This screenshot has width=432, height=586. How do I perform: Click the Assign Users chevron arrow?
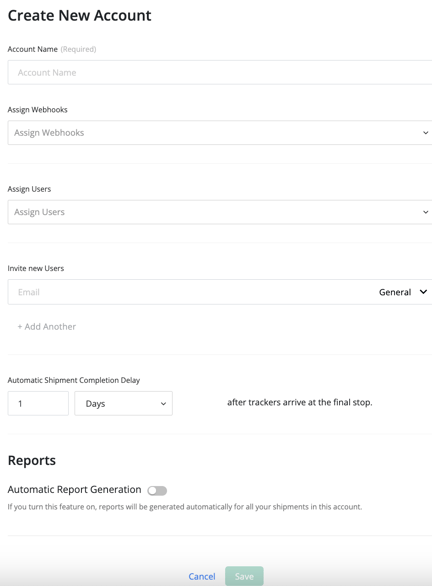pyautogui.click(x=425, y=212)
